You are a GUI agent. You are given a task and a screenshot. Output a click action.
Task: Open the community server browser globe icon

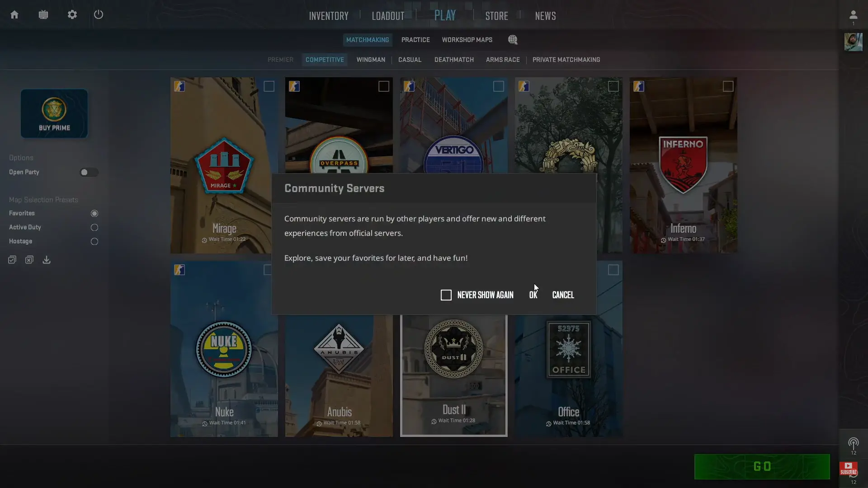pyautogui.click(x=513, y=40)
